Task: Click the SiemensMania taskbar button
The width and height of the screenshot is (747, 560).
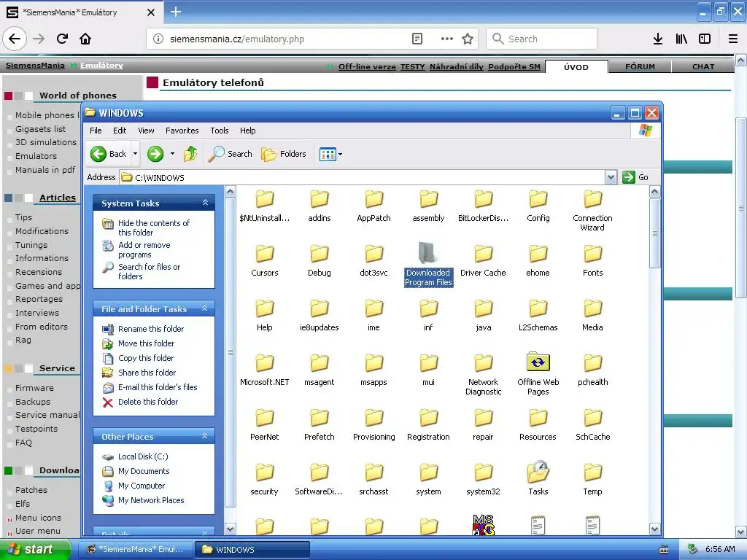Action: (136, 549)
